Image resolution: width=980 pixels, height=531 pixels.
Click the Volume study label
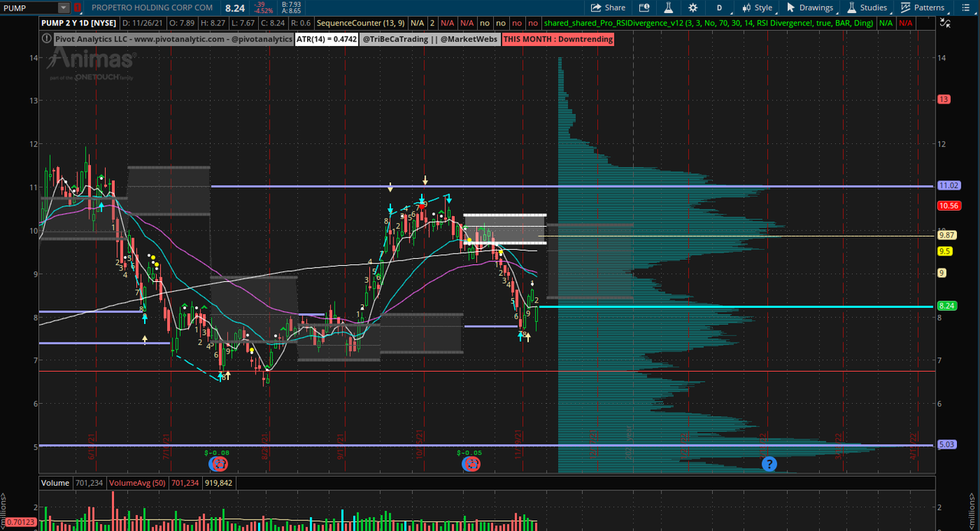[x=54, y=483]
